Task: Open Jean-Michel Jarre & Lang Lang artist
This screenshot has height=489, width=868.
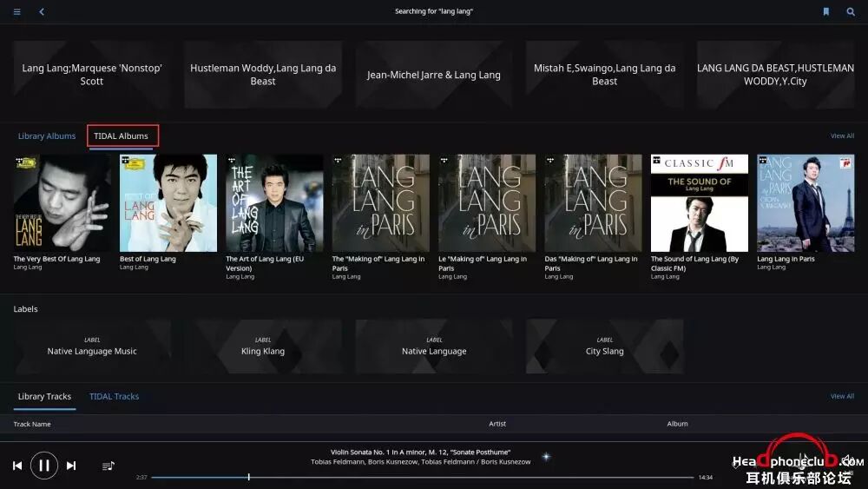Action: pyautogui.click(x=433, y=74)
